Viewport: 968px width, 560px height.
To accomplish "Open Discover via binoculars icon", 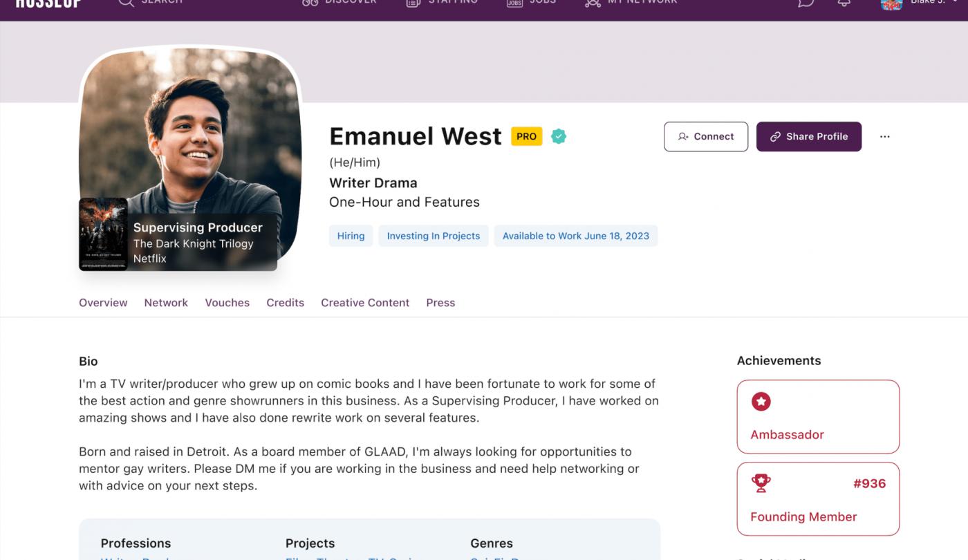I will click(310, 2).
